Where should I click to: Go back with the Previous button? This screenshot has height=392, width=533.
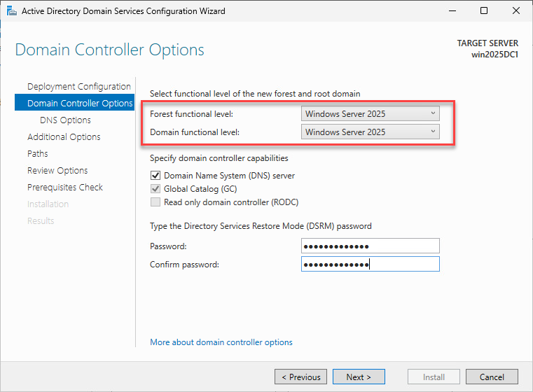[301, 377]
